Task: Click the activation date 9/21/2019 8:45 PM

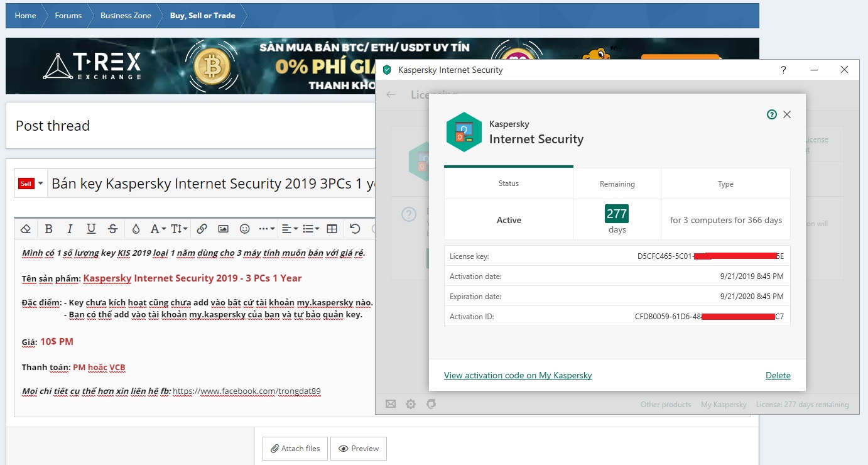Action: tap(751, 276)
